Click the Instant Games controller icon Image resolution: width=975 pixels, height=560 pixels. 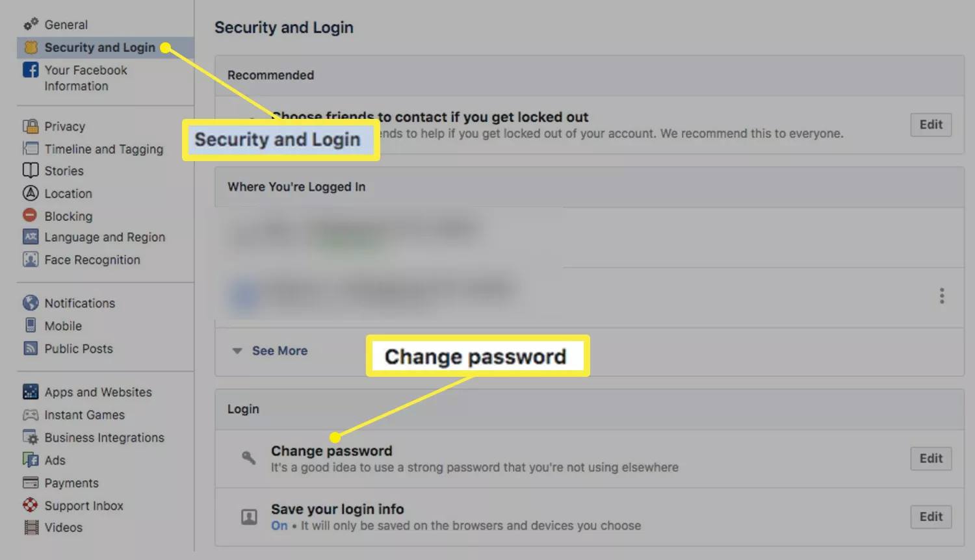point(31,414)
